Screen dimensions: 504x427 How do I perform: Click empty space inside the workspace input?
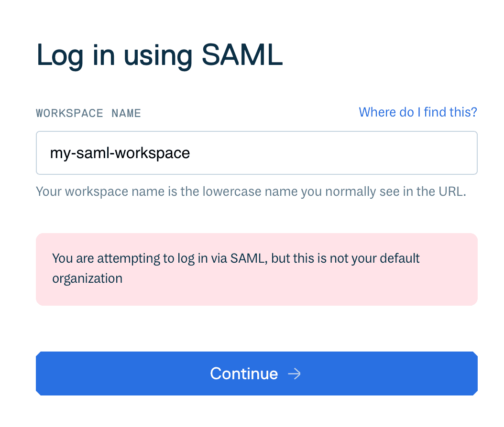tap(359, 153)
